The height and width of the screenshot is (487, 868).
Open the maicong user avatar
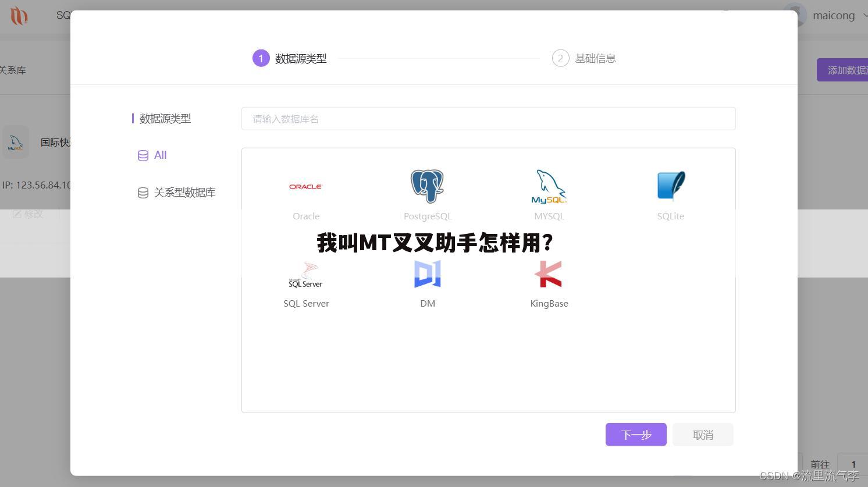coord(794,15)
